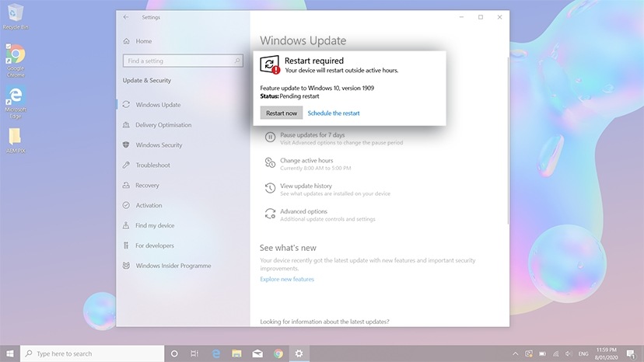644x362 pixels.
Task: Show hidden system tray icons
Action: [x=515, y=353]
